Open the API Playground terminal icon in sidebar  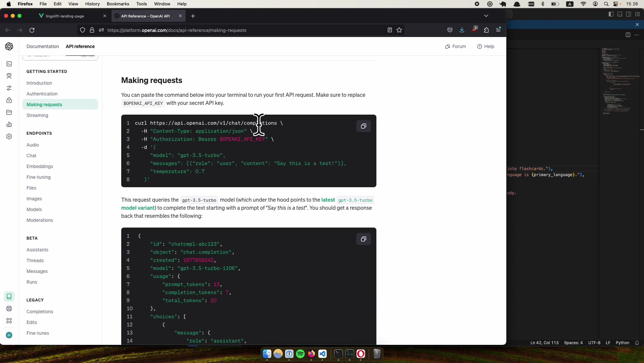tap(9, 64)
